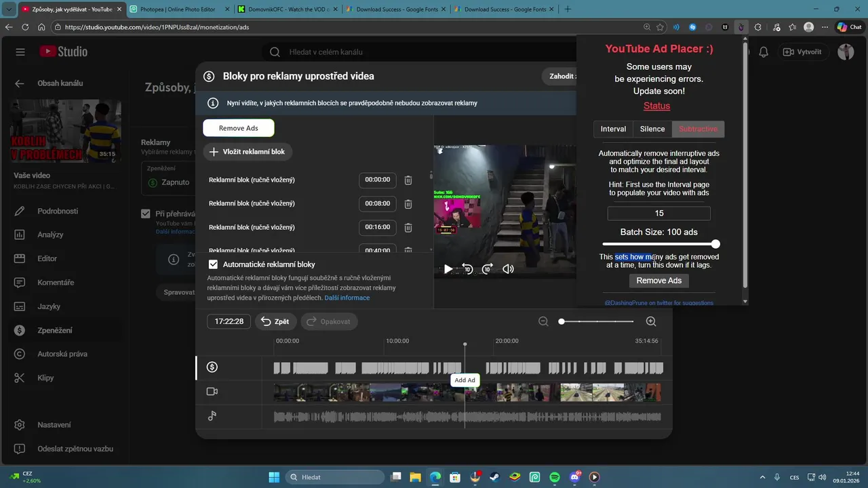The height and width of the screenshot is (488, 868).
Task: Play the video preview
Action: point(448,269)
